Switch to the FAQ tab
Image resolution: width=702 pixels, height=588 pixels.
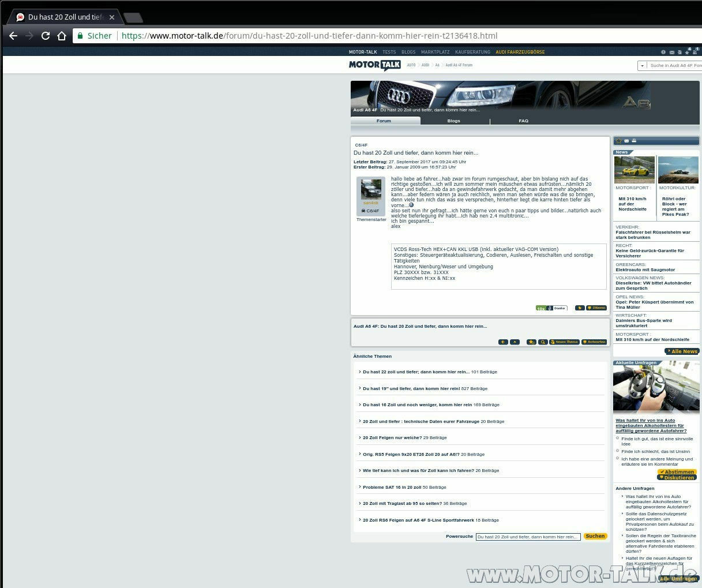(523, 121)
